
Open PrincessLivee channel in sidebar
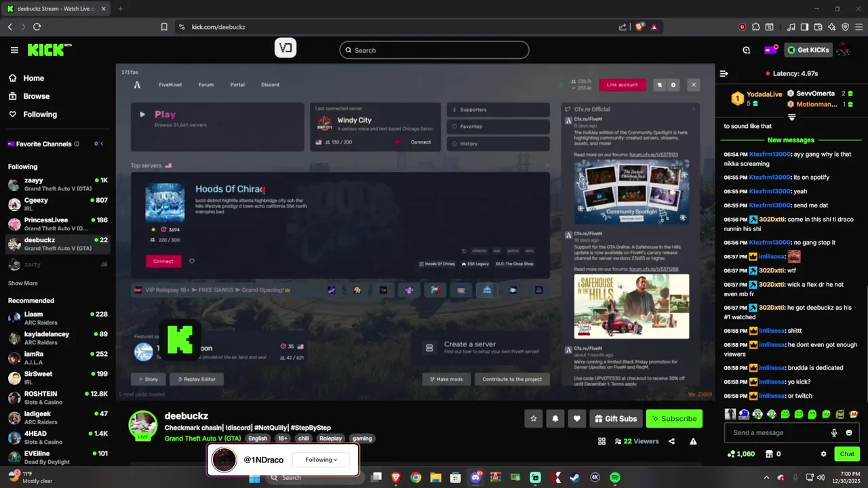(58, 224)
